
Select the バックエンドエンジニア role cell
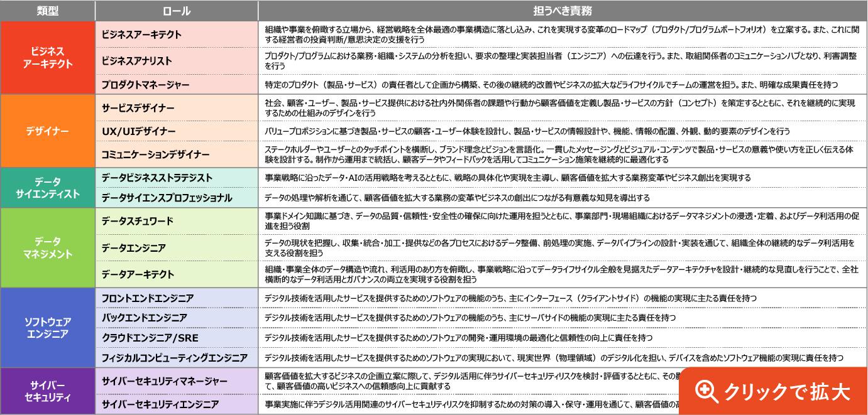click(x=176, y=318)
